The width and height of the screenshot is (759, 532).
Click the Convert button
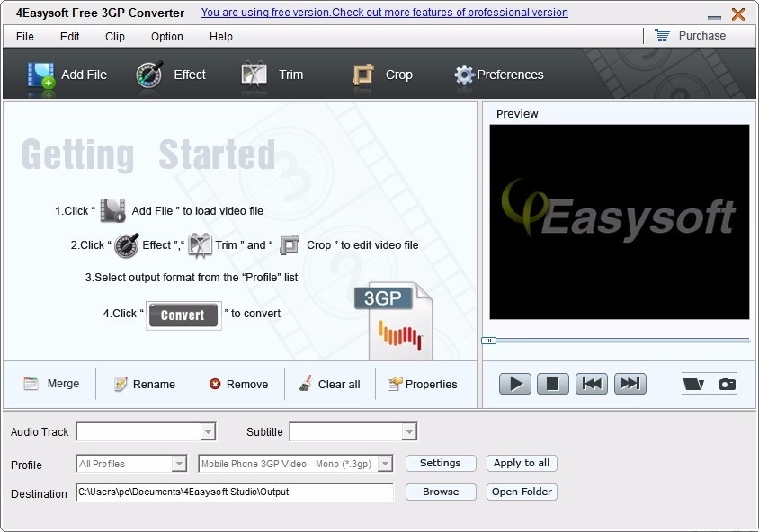tap(183, 315)
